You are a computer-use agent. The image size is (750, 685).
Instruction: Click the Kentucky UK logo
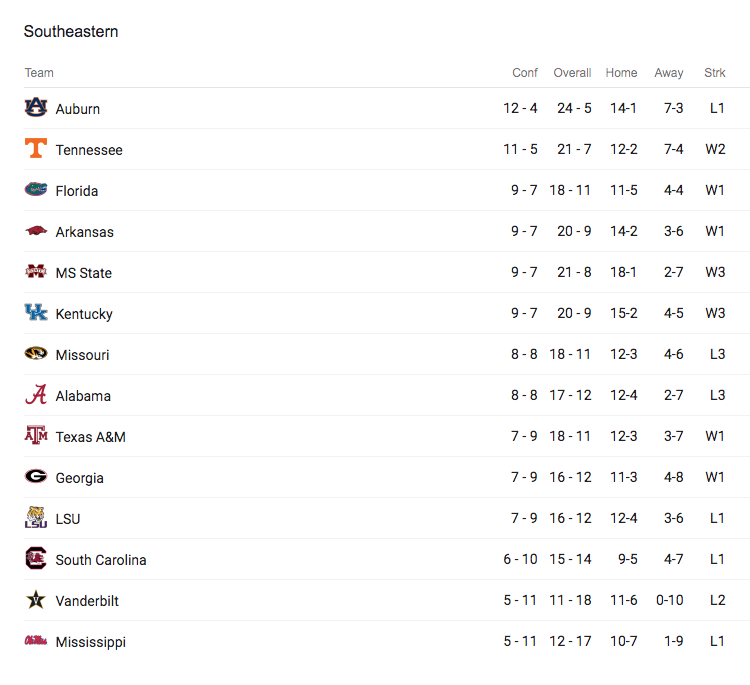[36, 312]
